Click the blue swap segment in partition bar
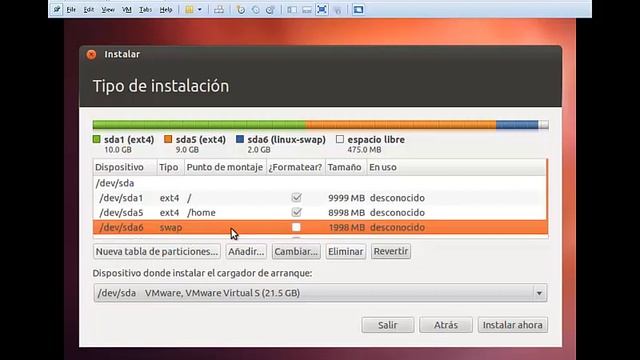The height and width of the screenshot is (360, 640). click(x=517, y=125)
